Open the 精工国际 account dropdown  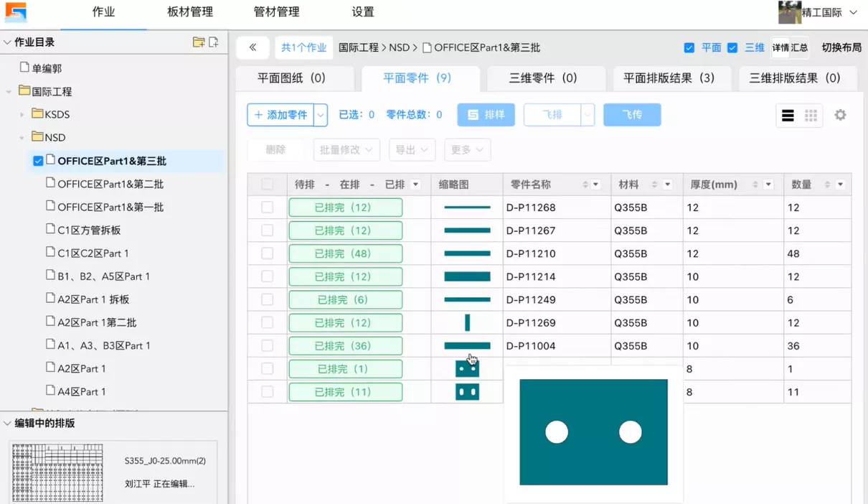[x=853, y=12]
